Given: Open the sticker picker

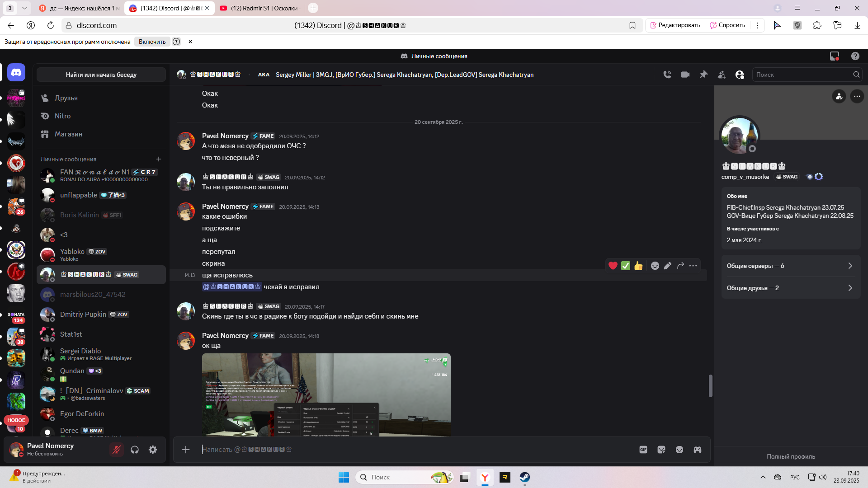Looking at the screenshot, I should coord(661,450).
